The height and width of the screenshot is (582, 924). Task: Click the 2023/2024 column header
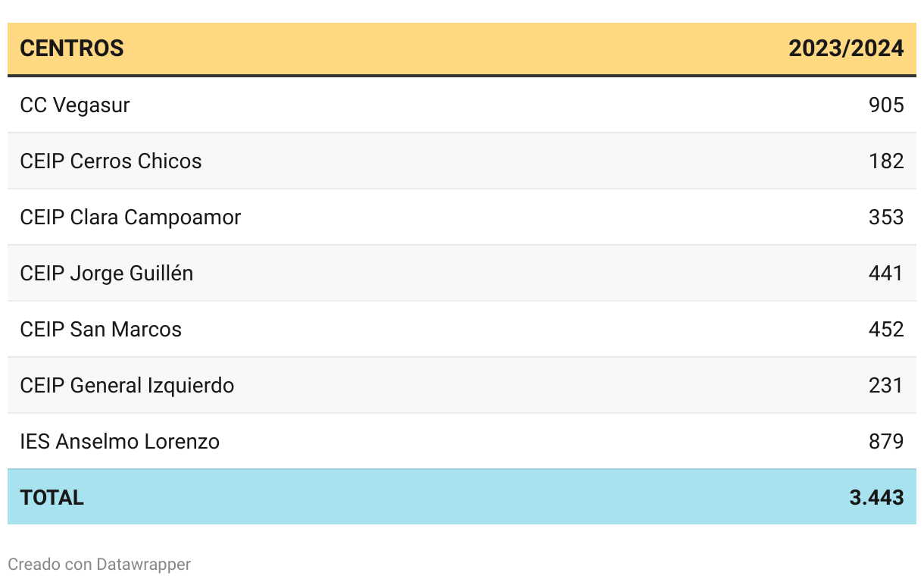[x=846, y=48]
